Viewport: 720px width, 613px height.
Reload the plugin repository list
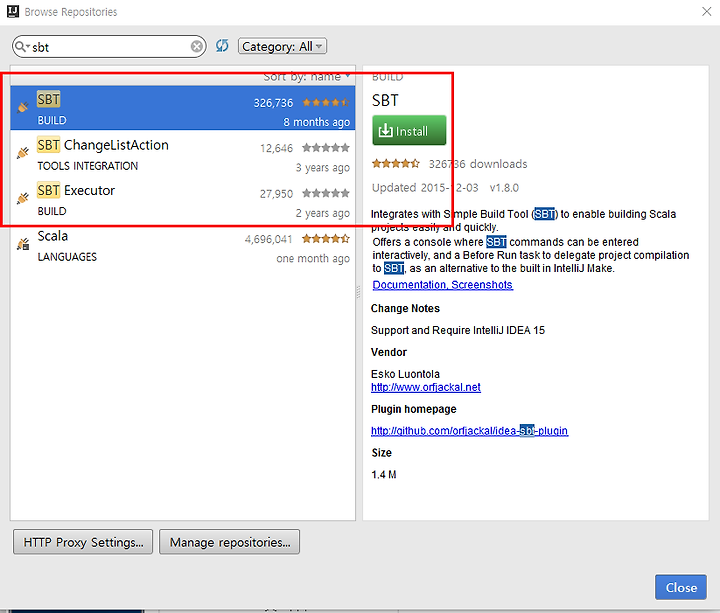[222, 45]
